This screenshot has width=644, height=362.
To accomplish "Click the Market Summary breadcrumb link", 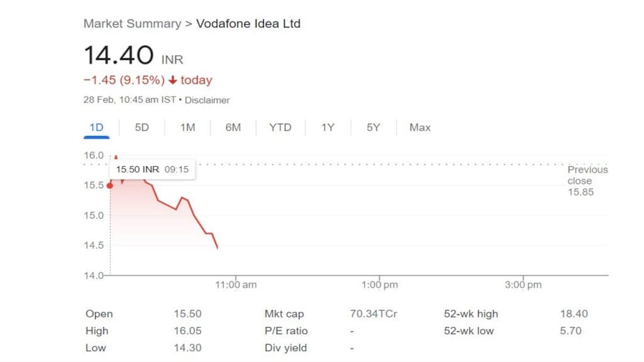I will coord(132,24).
